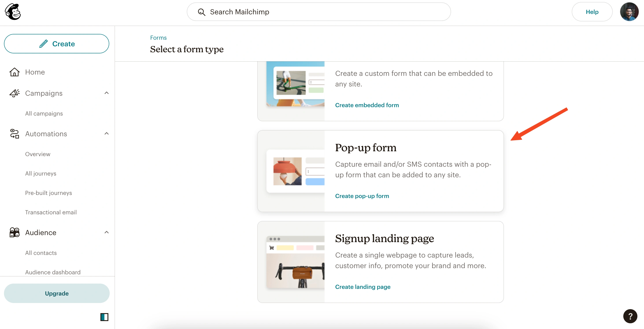This screenshot has height=329, width=644.
Task: Click the embedded form preview thumbnail
Action: coord(295,84)
